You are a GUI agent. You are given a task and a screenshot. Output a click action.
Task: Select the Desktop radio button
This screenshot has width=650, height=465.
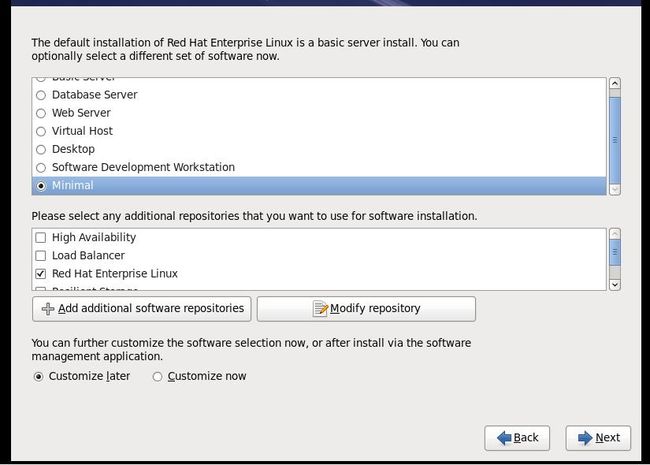[x=41, y=150]
